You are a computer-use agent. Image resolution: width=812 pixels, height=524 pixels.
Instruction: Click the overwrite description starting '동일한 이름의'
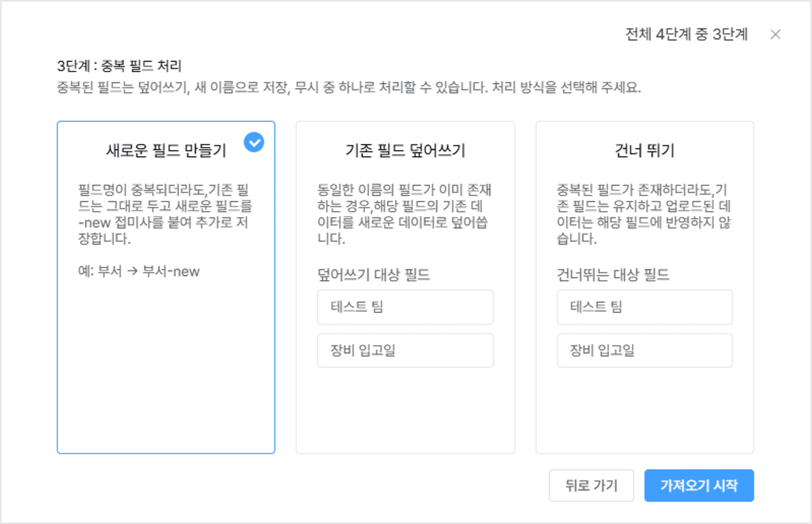tap(404, 214)
